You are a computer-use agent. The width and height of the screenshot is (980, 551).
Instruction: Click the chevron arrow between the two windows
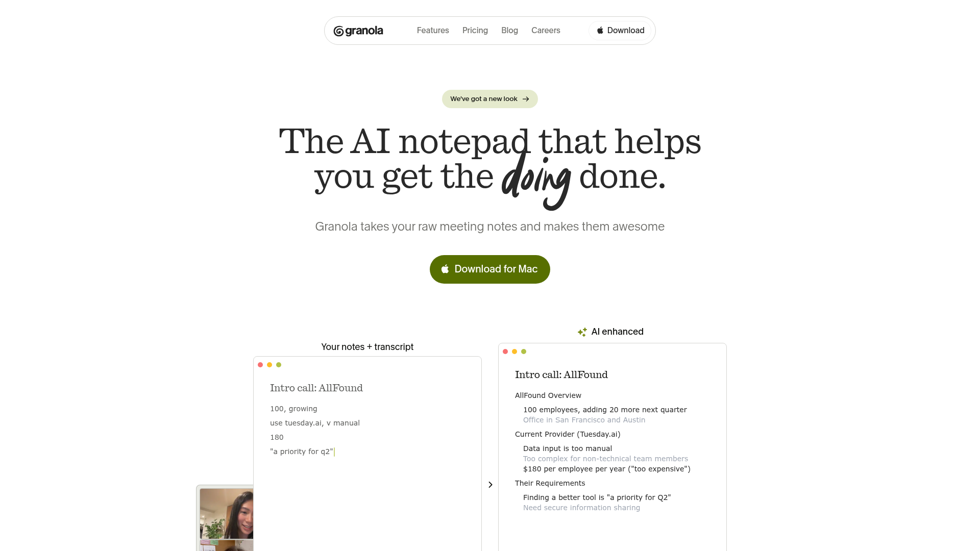coord(491,485)
